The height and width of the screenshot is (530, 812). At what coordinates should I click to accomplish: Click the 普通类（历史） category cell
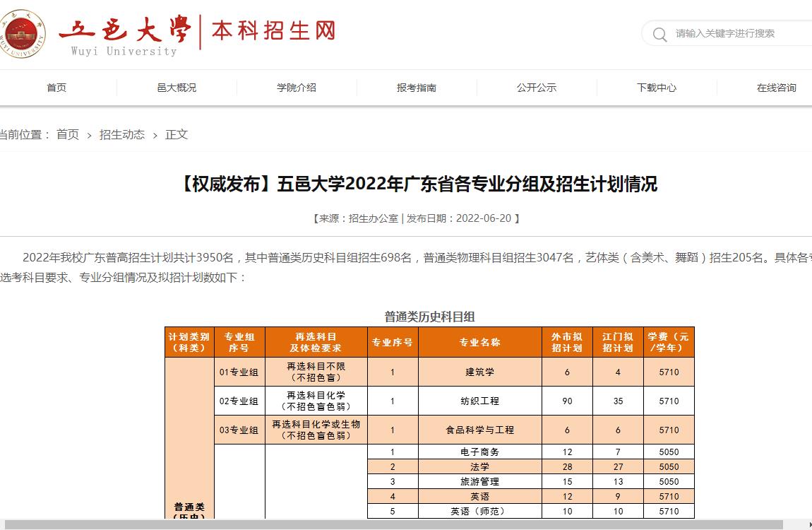click(x=189, y=438)
